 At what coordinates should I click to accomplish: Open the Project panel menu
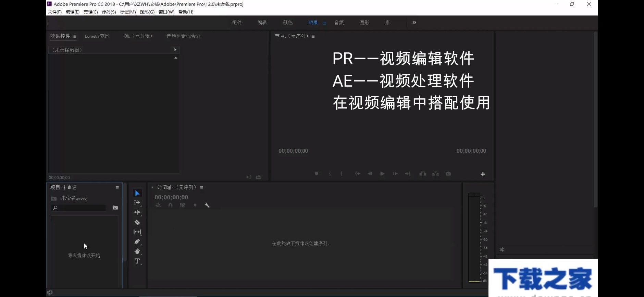coord(117,188)
